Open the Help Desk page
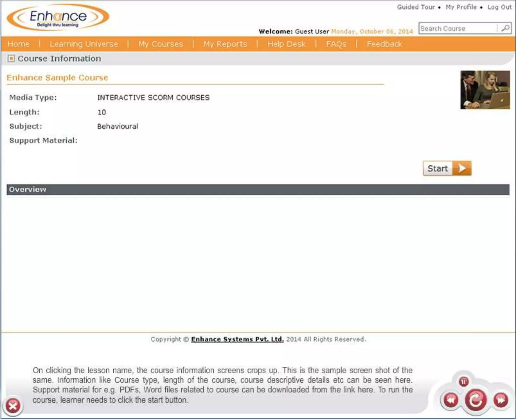Viewport: 516px width, 420px height. (286, 44)
